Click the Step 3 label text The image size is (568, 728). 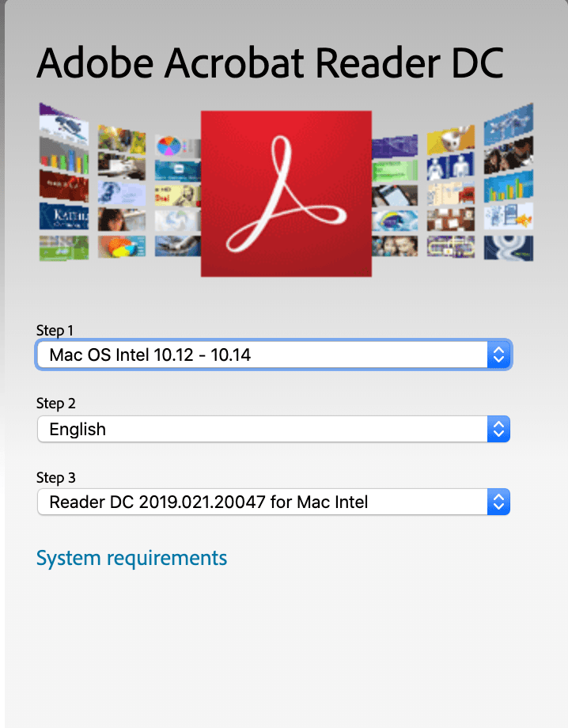(x=55, y=478)
